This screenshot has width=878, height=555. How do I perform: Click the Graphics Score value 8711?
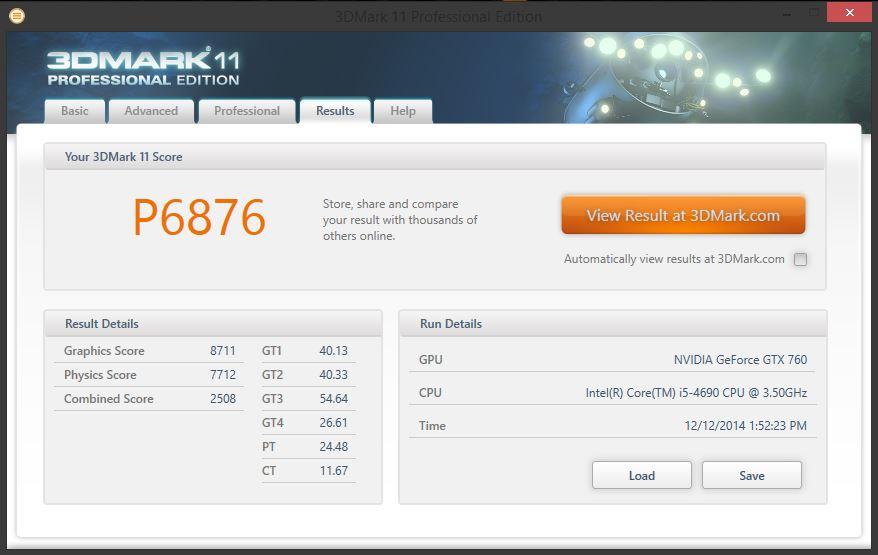(x=223, y=351)
